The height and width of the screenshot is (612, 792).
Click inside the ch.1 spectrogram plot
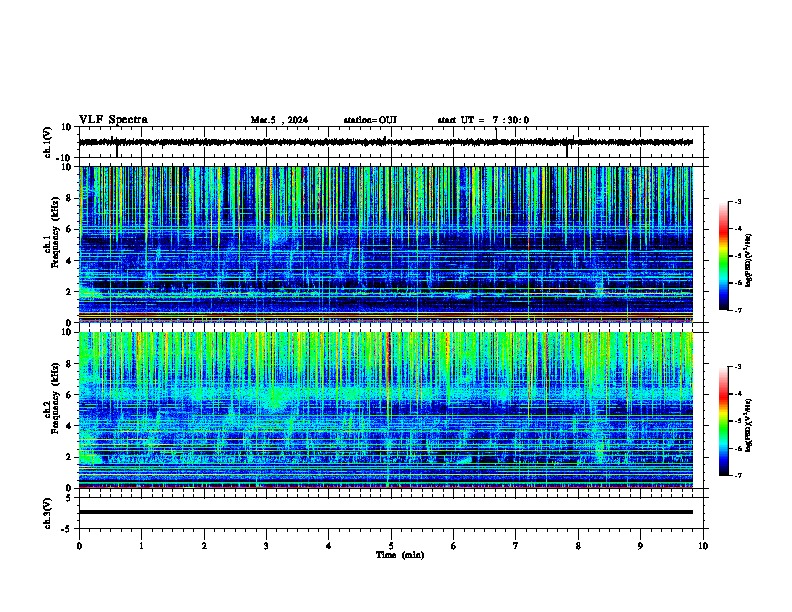(385, 244)
